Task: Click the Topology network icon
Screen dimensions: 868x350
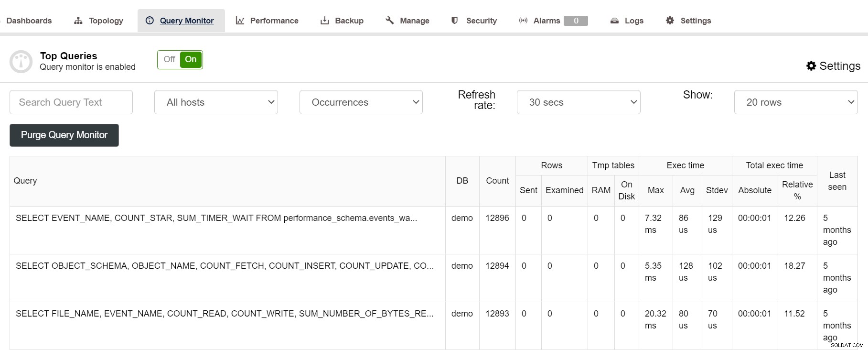Action: point(78,21)
